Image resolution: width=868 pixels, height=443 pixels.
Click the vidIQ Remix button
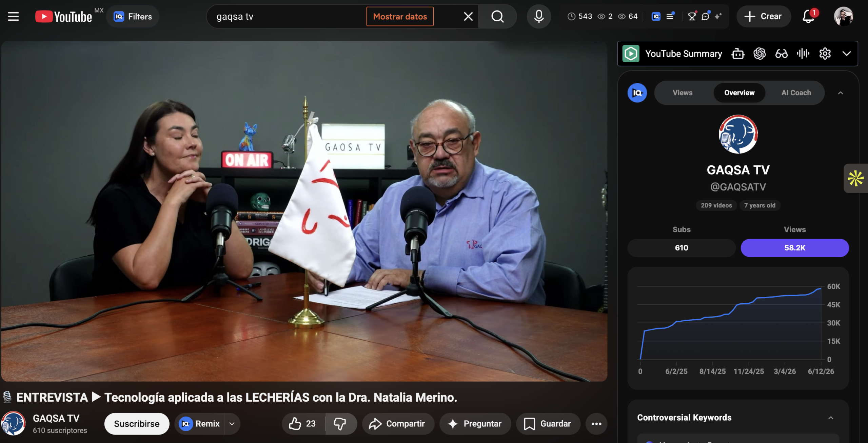pyautogui.click(x=199, y=424)
